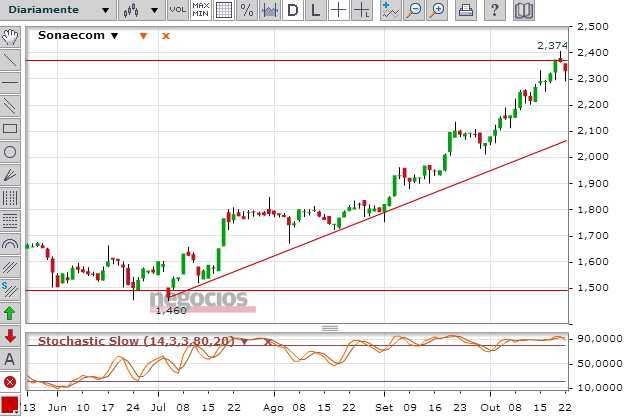Click the area comparison chart icon
Screen dimensions: 626x417
[270, 10]
